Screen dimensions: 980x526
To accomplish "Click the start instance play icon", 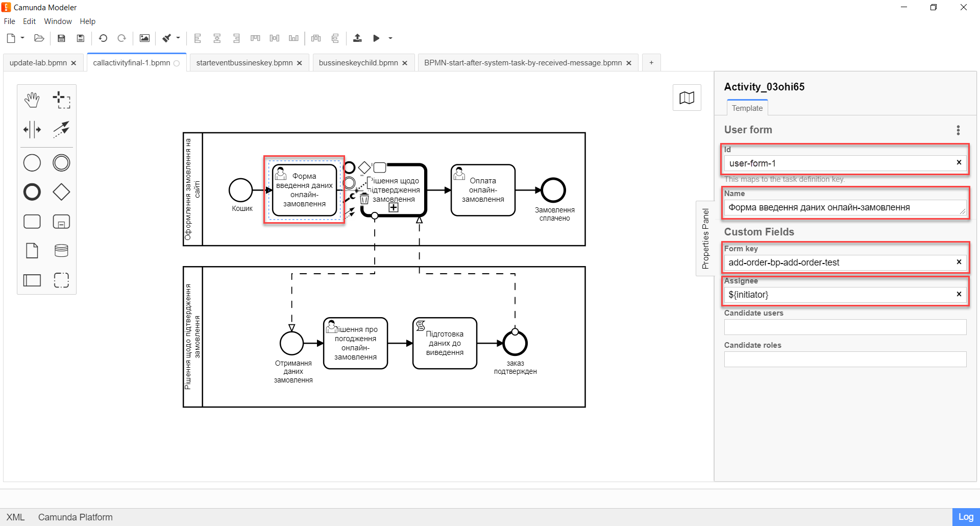I will (x=376, y=38).
